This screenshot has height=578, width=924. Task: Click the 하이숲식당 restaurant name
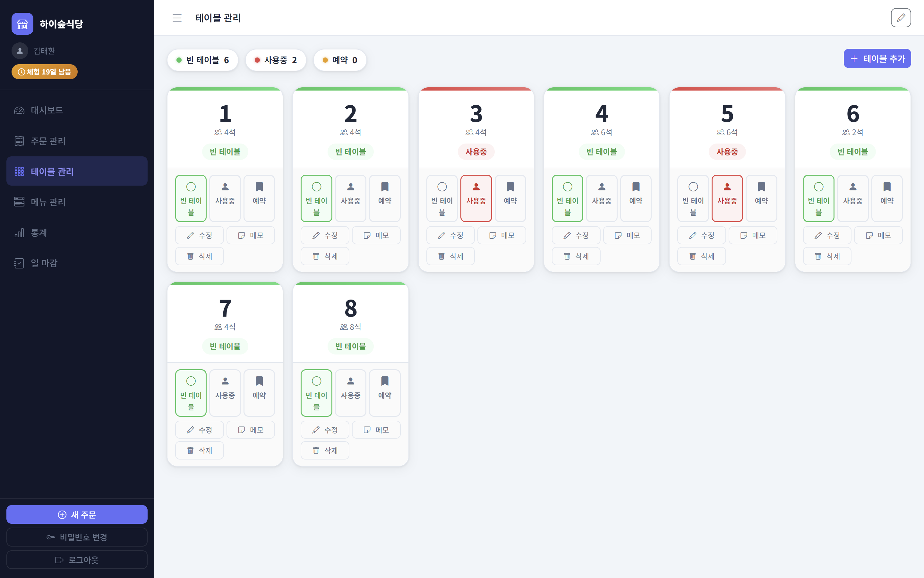point(61,24)
